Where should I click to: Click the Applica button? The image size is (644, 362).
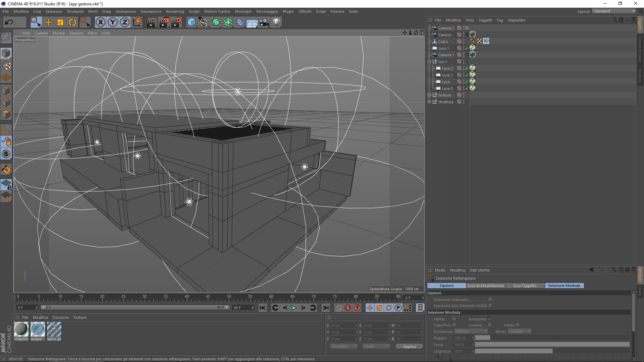[x=409, y=346]
